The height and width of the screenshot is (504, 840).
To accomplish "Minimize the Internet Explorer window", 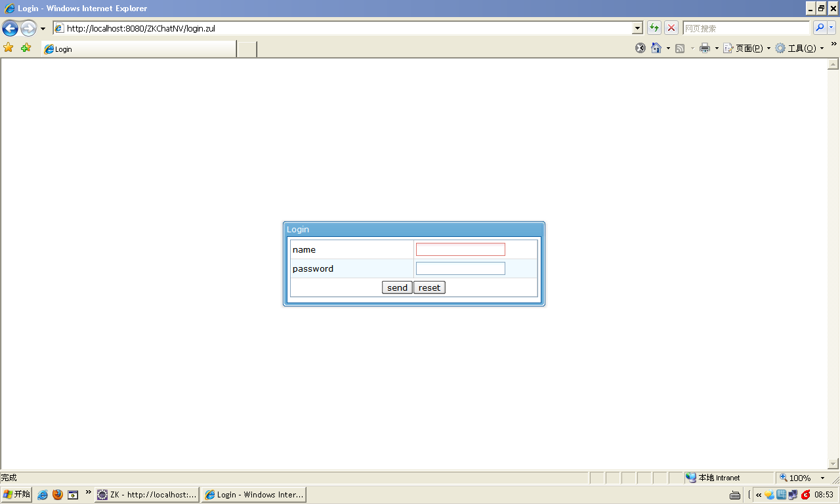I will [810, 9].
